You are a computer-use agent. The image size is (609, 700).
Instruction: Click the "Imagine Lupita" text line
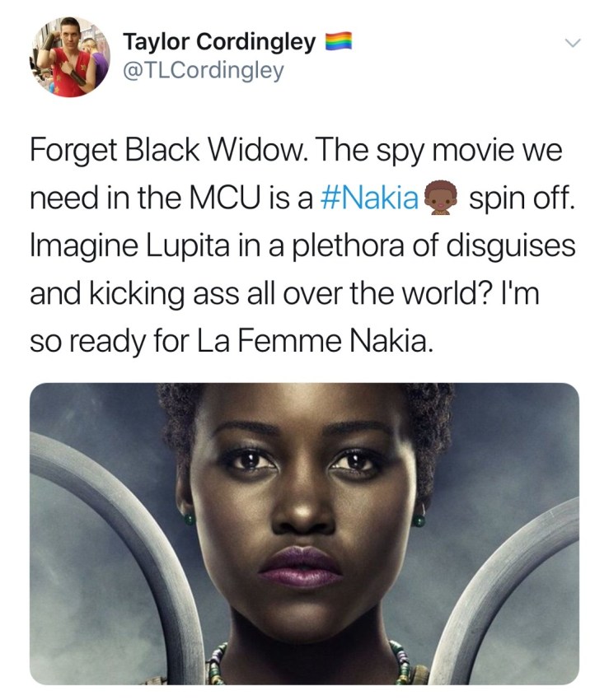(x=129, y=246)
